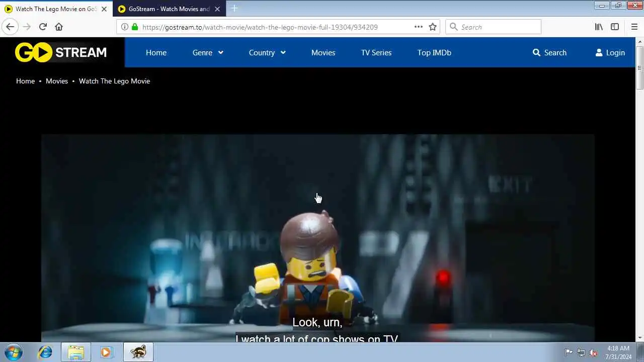Click scrollbar down arrow
The image size is (644, 362).
pyautogui.click(x=640, y=338)
